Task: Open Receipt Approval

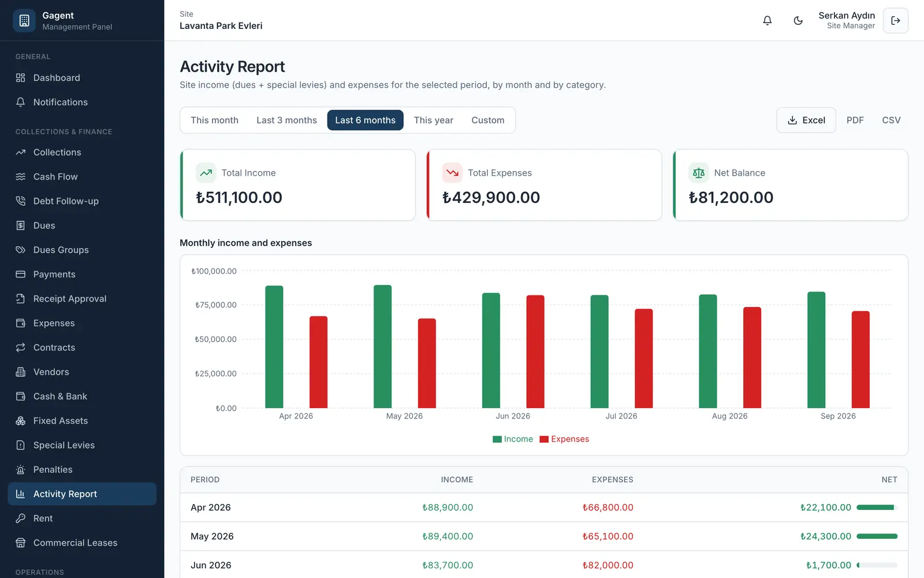Action: click(82, 298)
